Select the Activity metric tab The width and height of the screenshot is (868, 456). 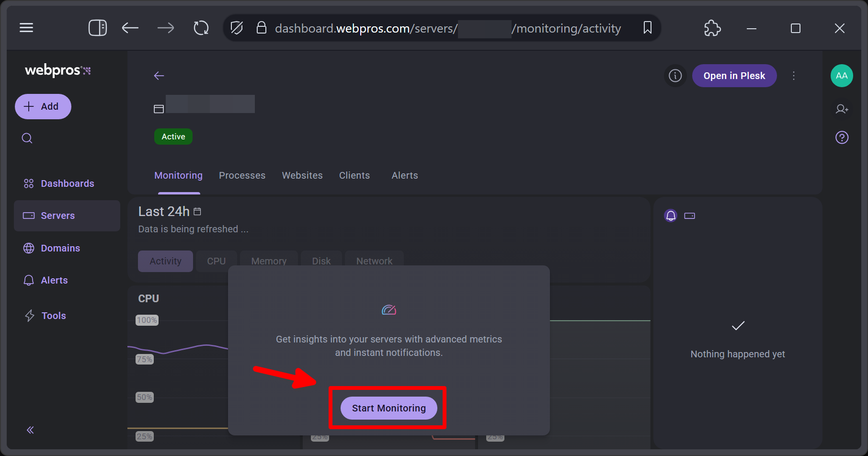coord(165,261)
